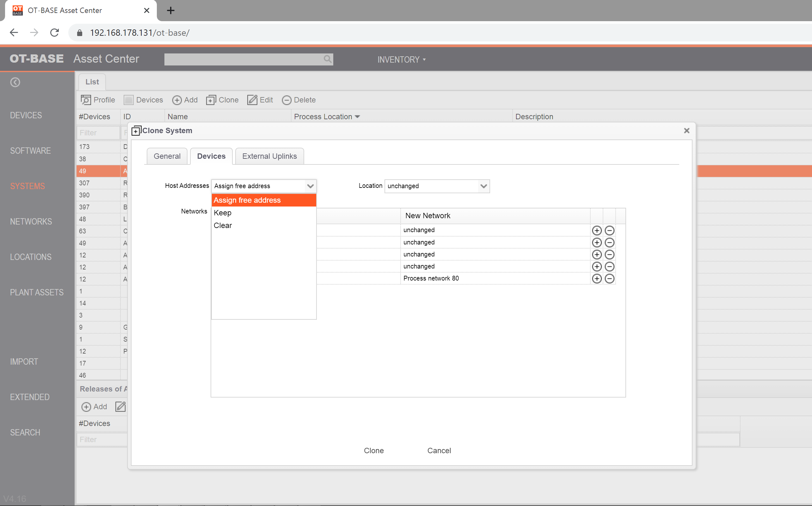Click the edit pencil icon in Releases panel

pyautogui.click(x=120, y=407)
